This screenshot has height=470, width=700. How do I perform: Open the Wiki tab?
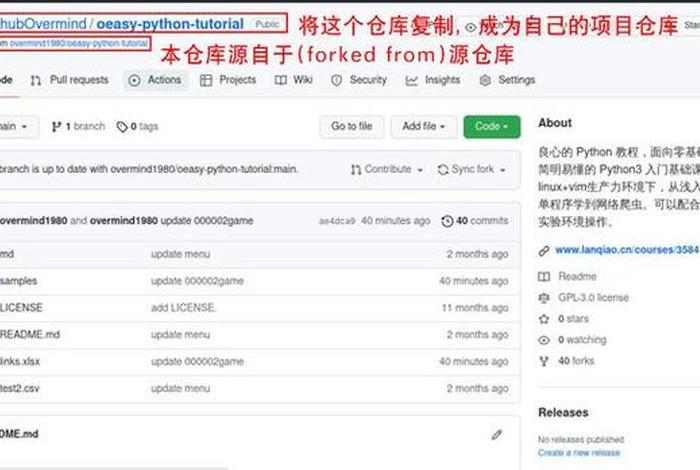tap(293, 80)
